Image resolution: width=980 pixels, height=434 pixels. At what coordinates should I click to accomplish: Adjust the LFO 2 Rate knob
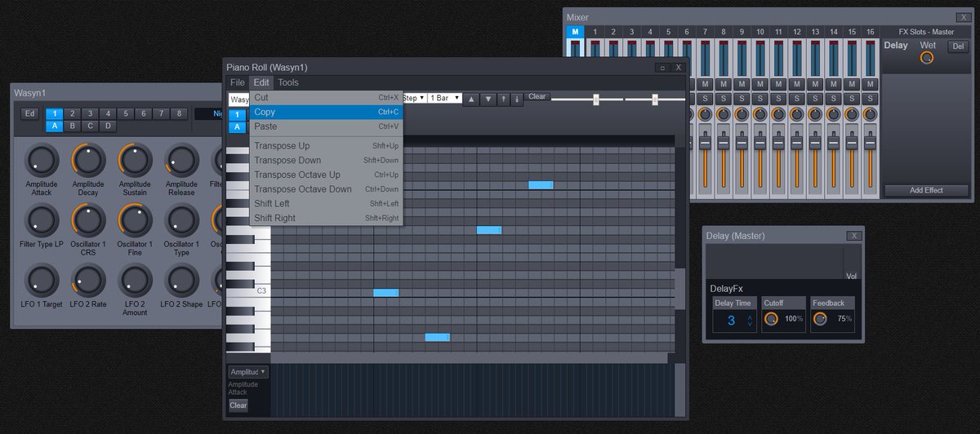point(88,279)
